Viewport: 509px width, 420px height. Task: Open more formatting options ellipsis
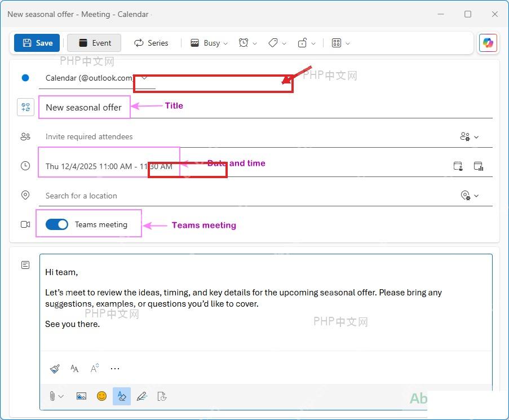115,369
